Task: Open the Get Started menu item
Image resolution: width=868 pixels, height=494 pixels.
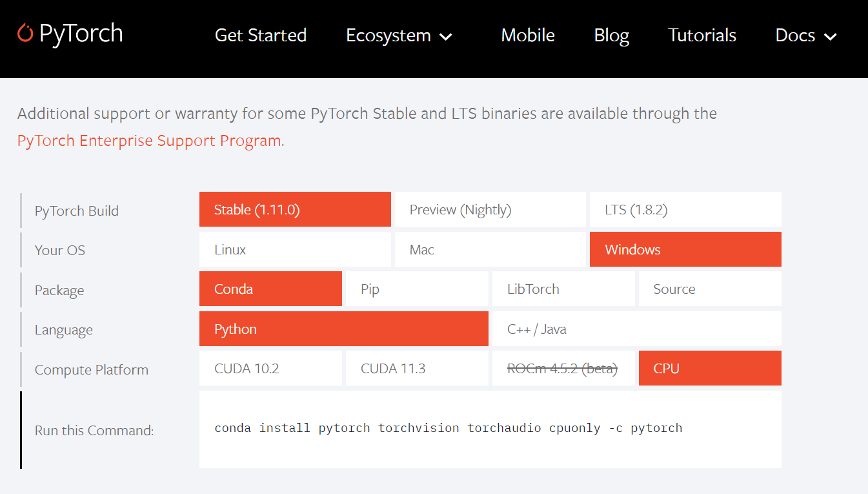Action: [x=260, y=35]
